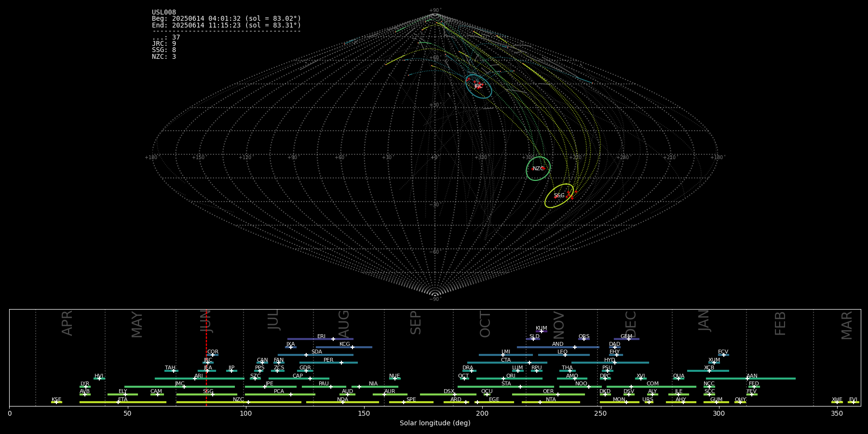868x434 pixels.
Task: Click the LEO peak marker in the timeline
Action: pos(565,355)
